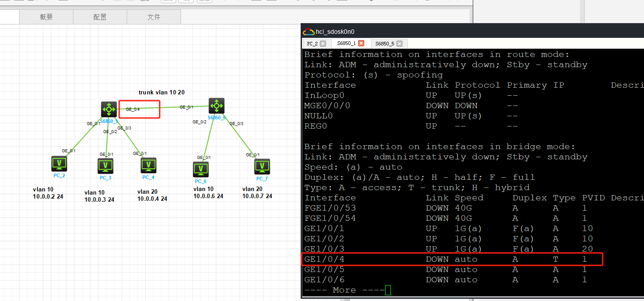Close the PC_2 terminal tab
Screen dimensions: 644x301
click(x=323, y=44)
